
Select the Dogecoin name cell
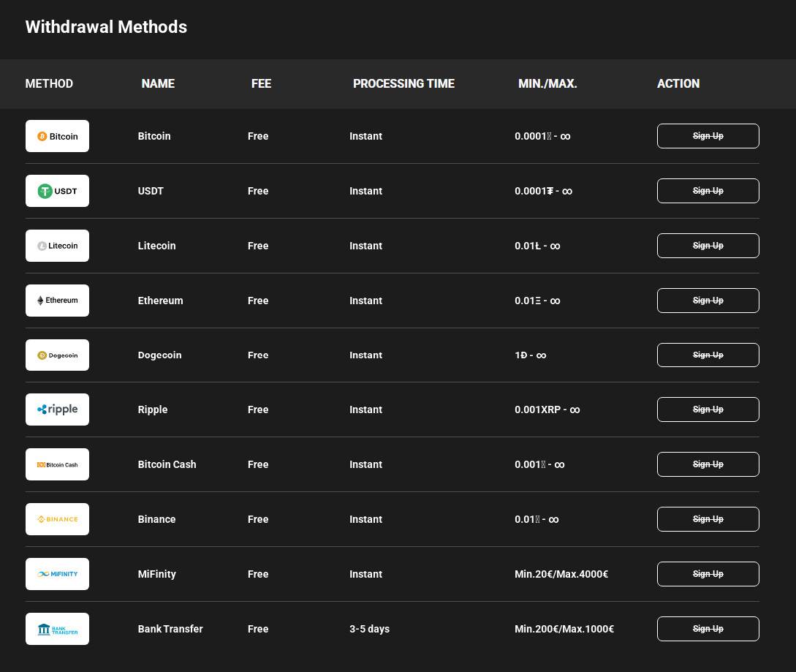[x=159, y=355]
